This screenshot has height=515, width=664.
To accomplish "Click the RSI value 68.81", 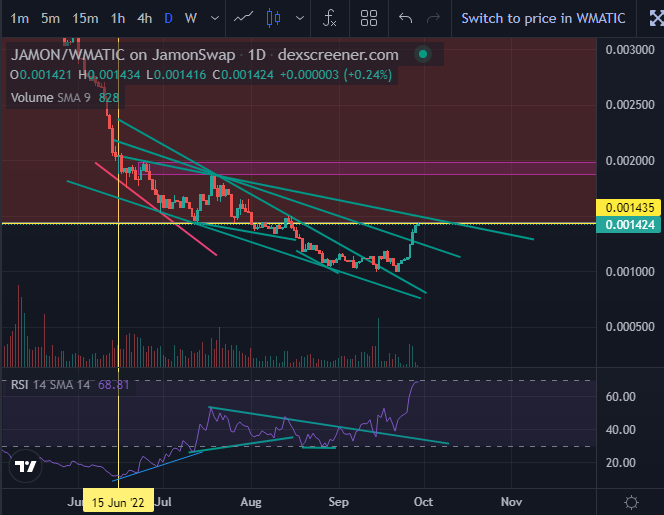I will [113, 385].
